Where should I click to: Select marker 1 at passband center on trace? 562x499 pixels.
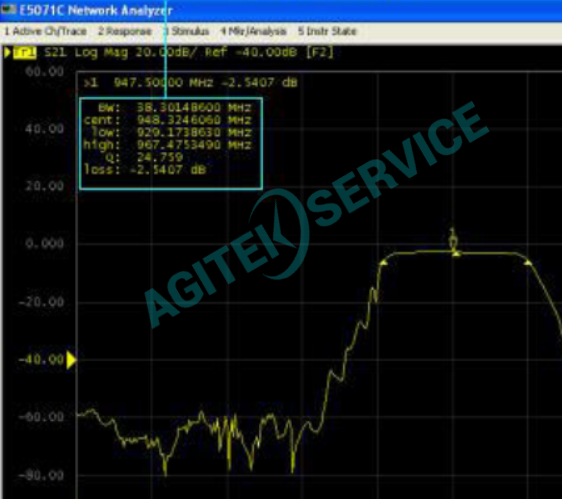tap(453, 239)
